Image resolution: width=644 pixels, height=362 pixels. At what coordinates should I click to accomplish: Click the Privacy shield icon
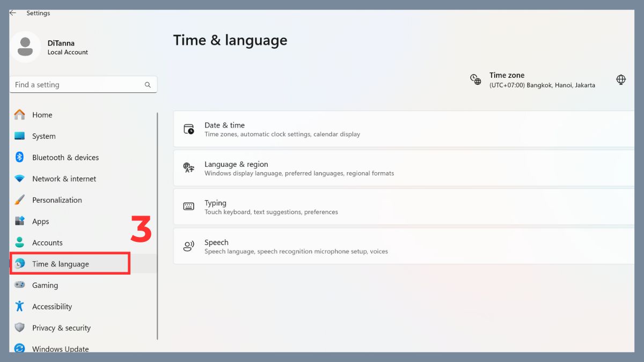coord(20,328)
